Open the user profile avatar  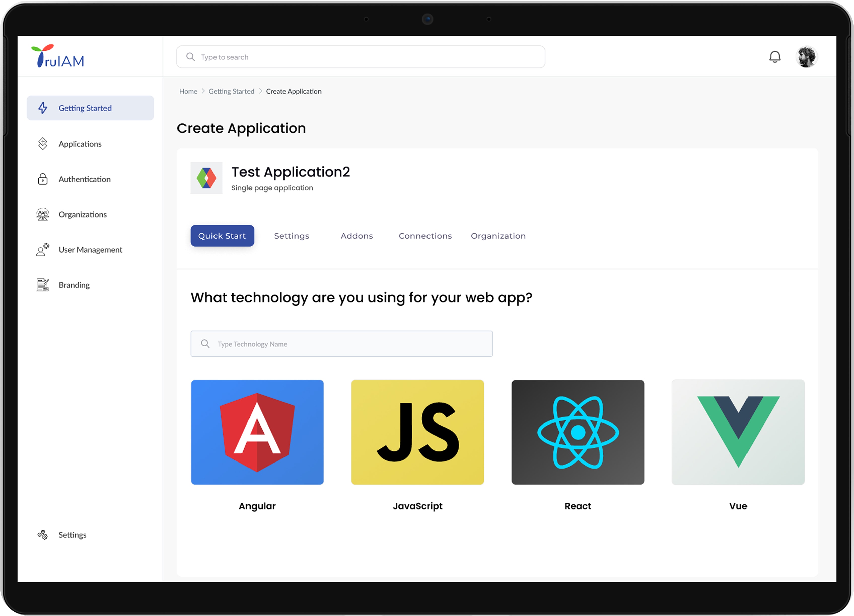point(806,57)
